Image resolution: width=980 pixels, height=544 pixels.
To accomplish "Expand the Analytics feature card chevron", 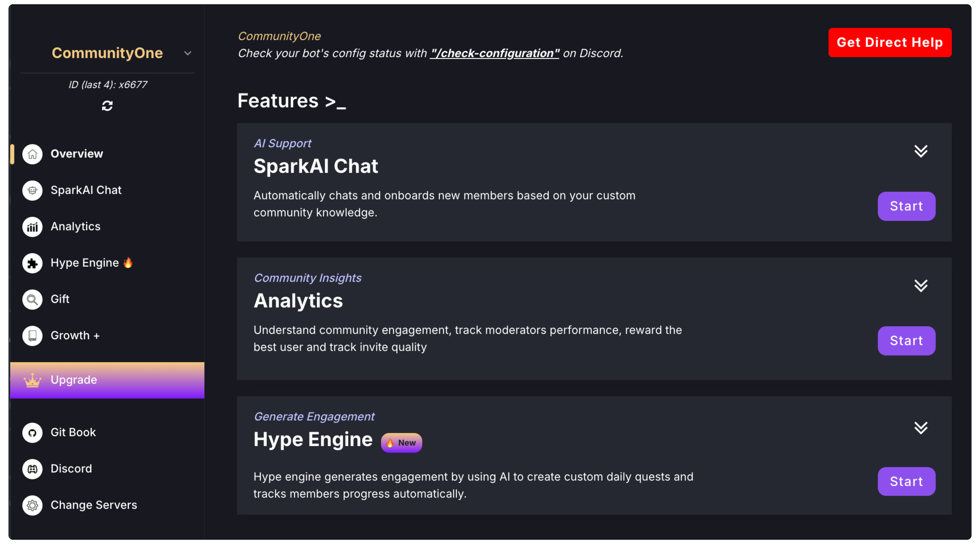I will pos(921,285).
